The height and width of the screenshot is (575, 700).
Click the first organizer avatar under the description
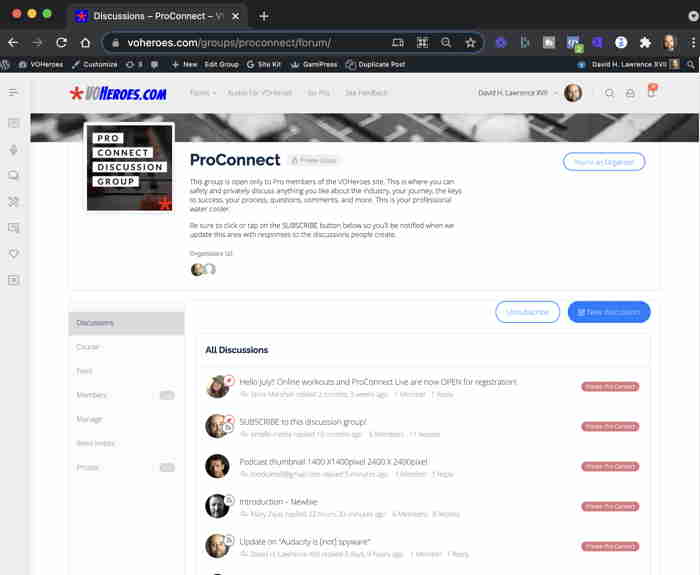point(197,270)
